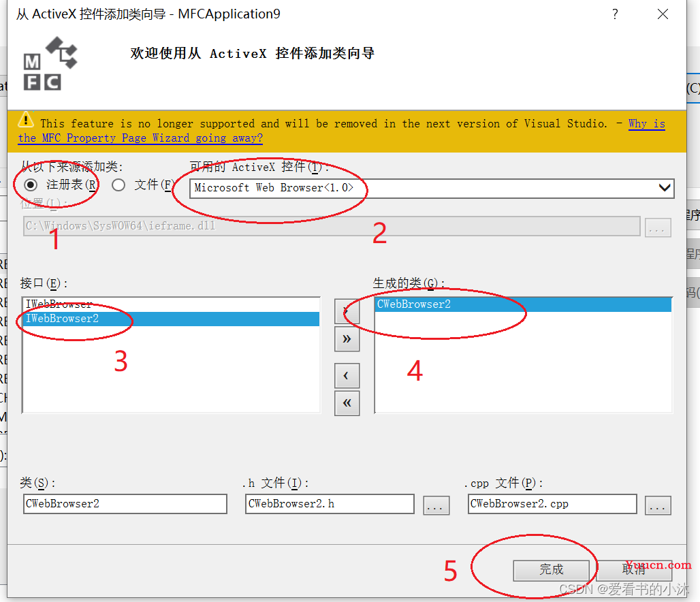Click the remove single class arrow button
700x602 pixels.
pyautogui.click(x=347, y=376)
